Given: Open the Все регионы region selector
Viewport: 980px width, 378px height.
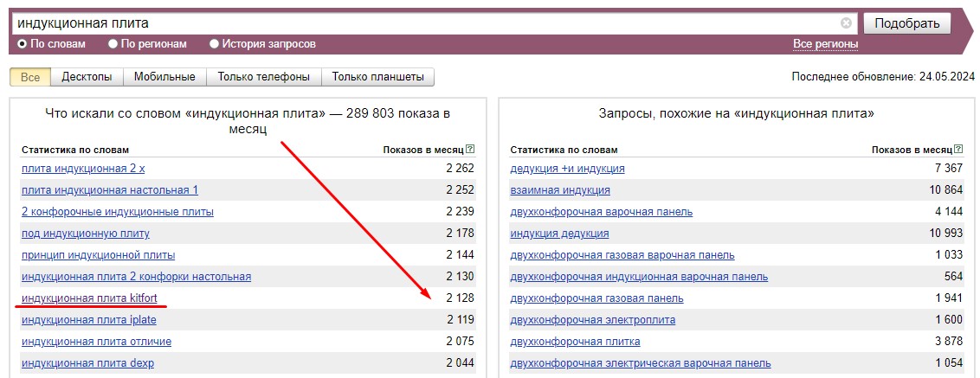Looking at the screenshot, I should pos(825,44).
